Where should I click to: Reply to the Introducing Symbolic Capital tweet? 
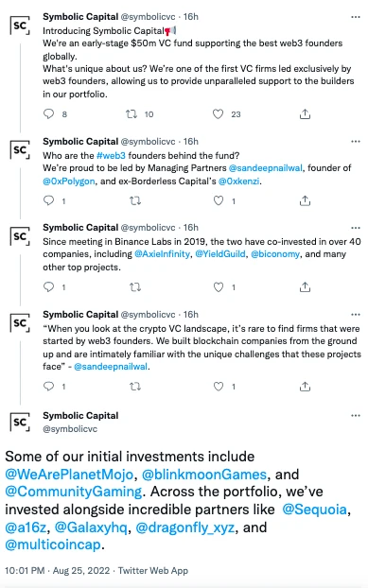[x=49, y=113]
